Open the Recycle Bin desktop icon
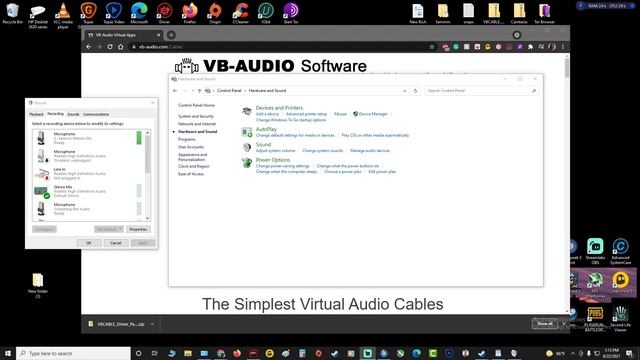The image size is (640, 360). click(x=13, y=13)
